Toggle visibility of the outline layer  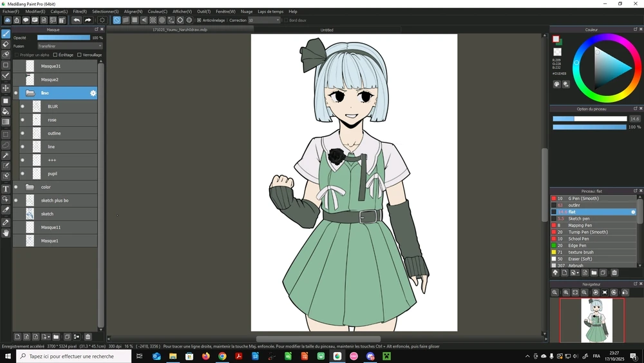click(x=23, y=133)
